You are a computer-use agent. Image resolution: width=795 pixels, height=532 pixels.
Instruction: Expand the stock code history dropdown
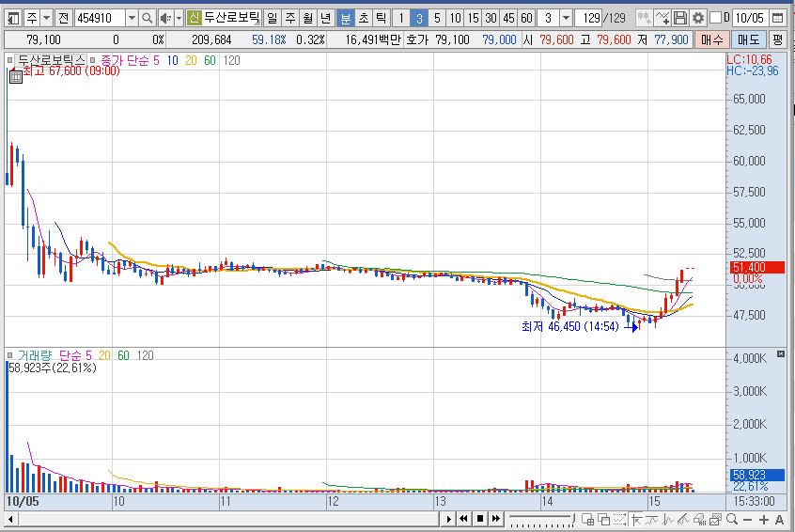tap(132, 19)
